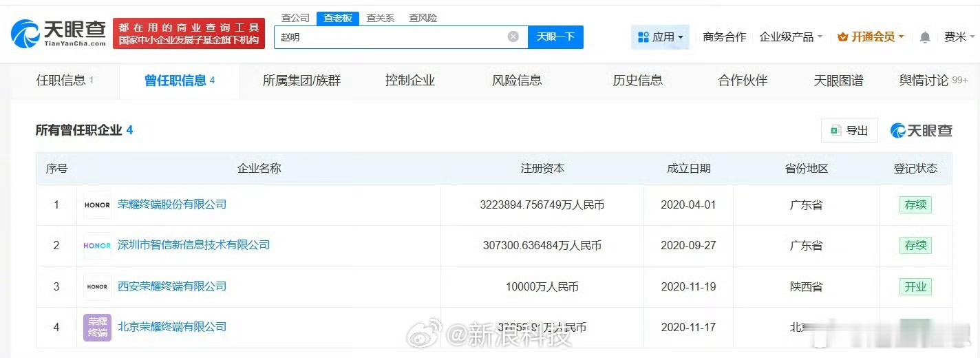Click the 2020-09-27 date cell
980x358 pixels.
point(688,246)
